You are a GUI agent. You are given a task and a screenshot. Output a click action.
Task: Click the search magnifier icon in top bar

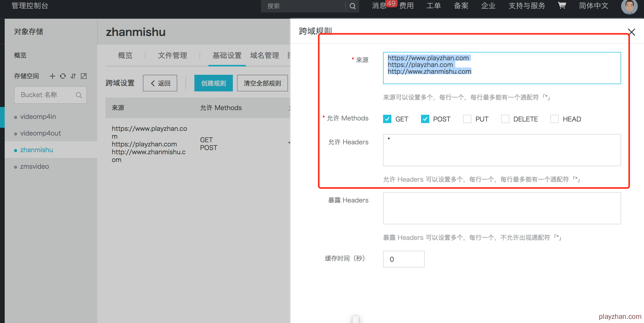352,6
